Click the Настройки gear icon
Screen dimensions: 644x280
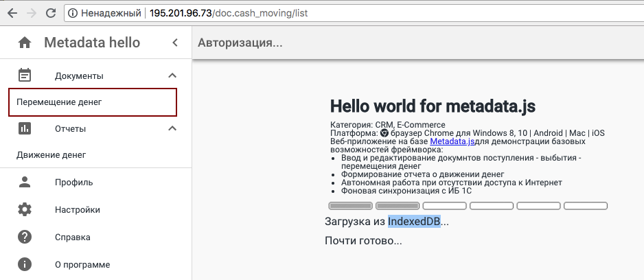pyautogui.click(x=25, y=210)
